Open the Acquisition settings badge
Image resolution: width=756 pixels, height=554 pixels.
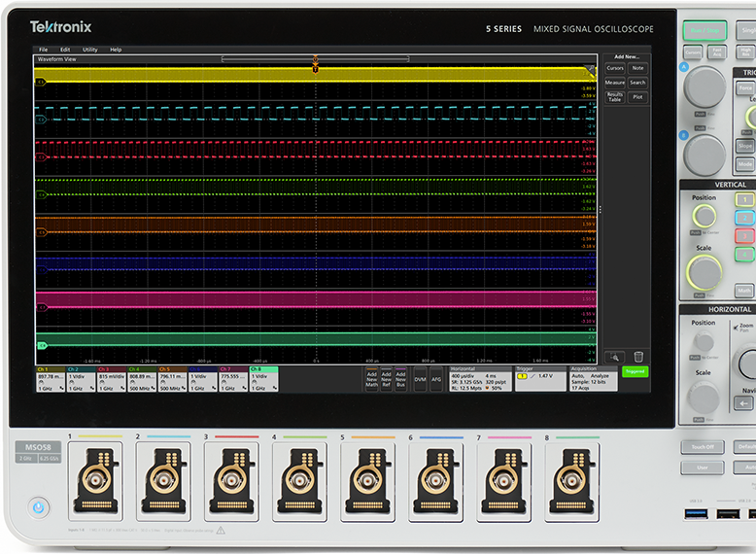pos(593,379)
